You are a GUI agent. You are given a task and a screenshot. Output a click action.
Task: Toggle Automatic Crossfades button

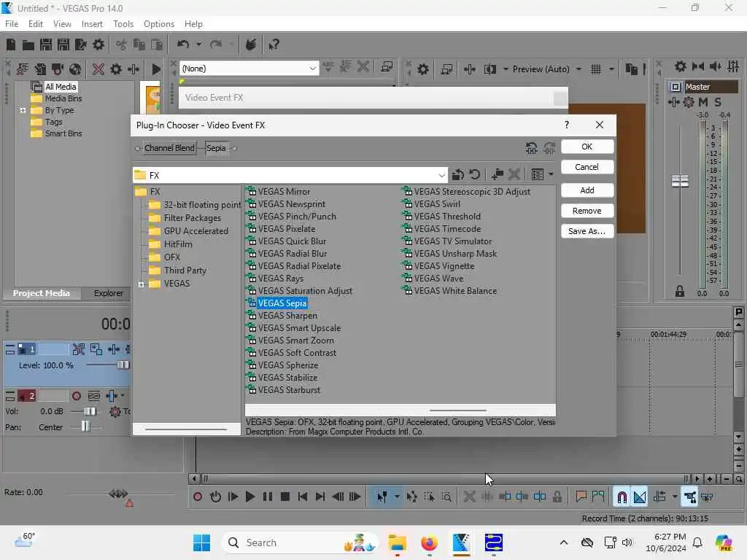tap(640, 497)
